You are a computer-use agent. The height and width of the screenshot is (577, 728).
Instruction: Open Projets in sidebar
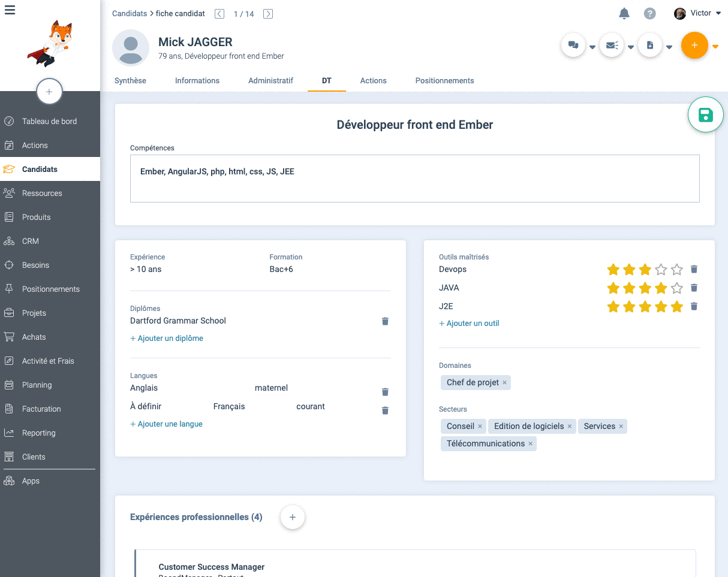coord(50,313)
